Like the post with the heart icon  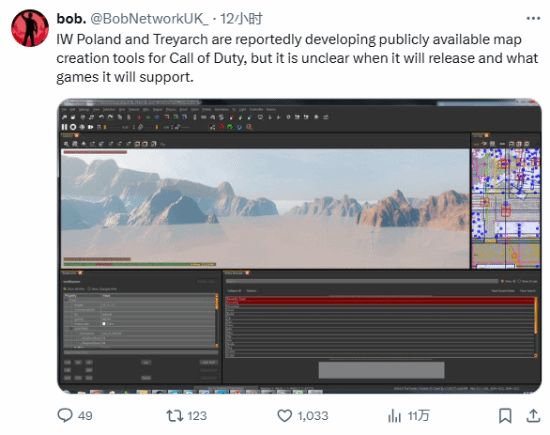pos(284,416)
